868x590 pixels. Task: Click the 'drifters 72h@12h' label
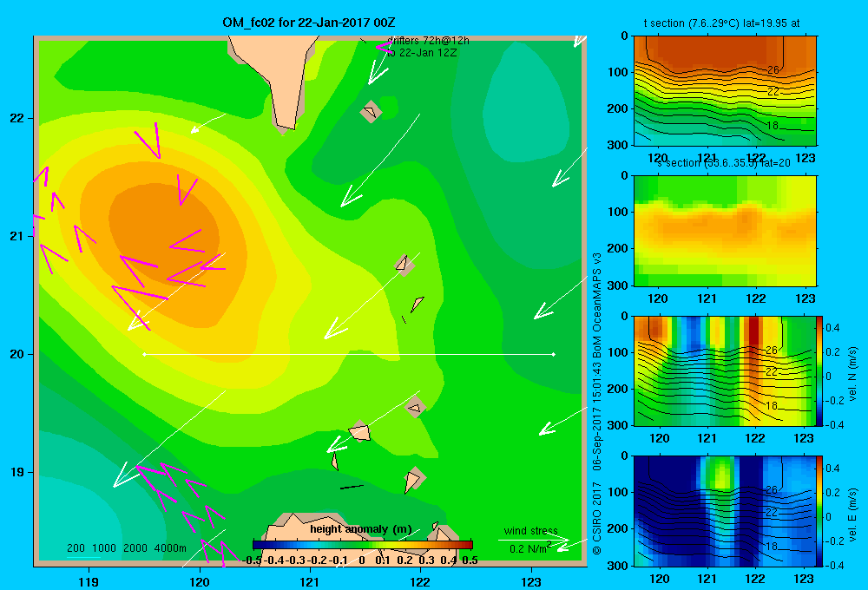pyautogui.click(x=428, y=41)
